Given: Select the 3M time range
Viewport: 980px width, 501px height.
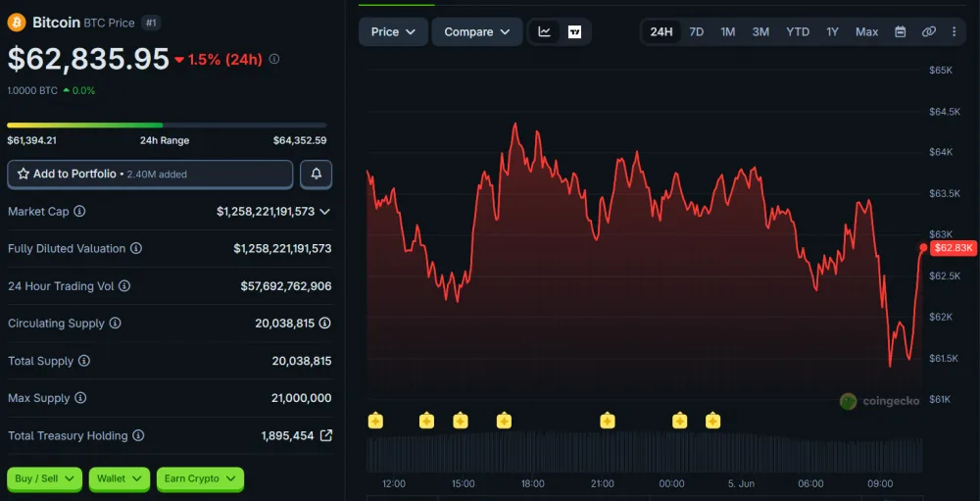Looking at the screenshot, I should click(760, 32).
